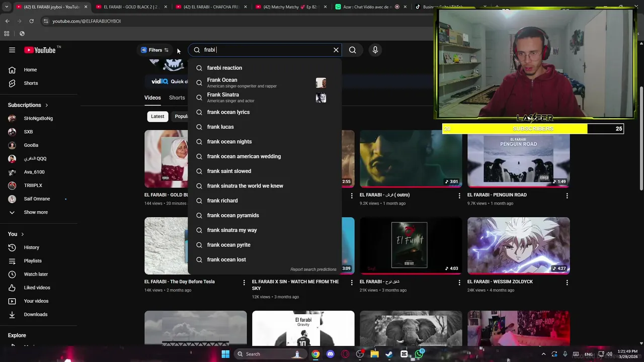
Task: Choose suggestion 'frank sinatra the world we knew'
Action: pos(265,186)
